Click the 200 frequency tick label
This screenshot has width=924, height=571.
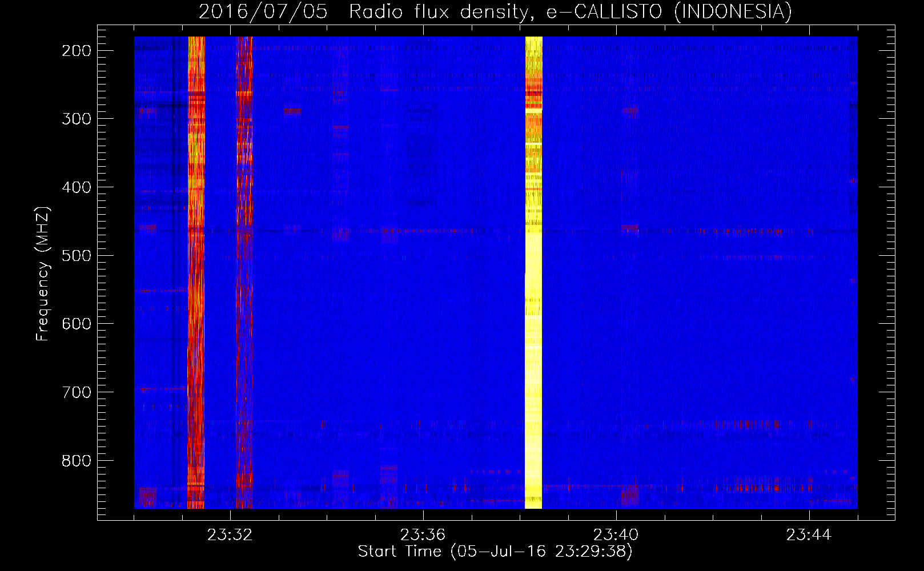coord(77,51)
